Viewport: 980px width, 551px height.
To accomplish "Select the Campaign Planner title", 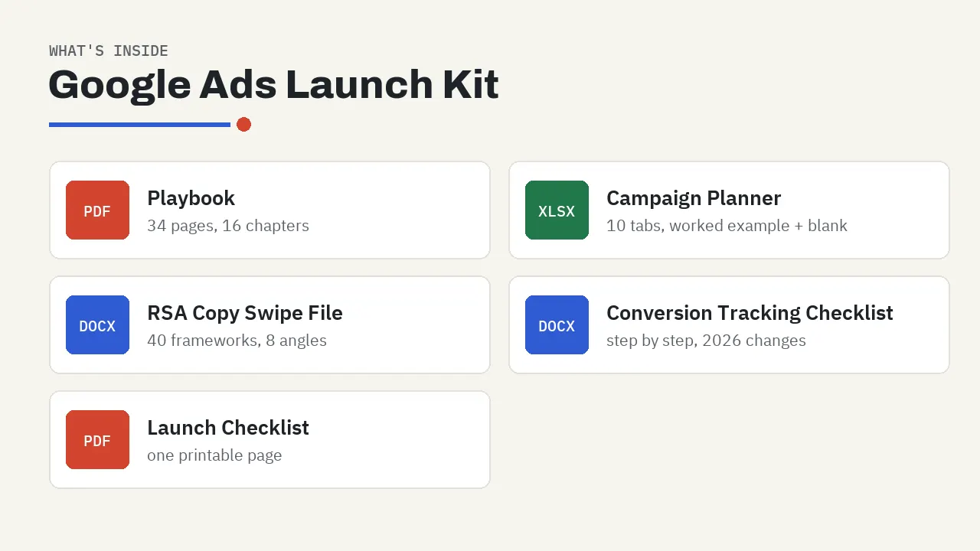I will pyautogui.click(x=694, y=198).
